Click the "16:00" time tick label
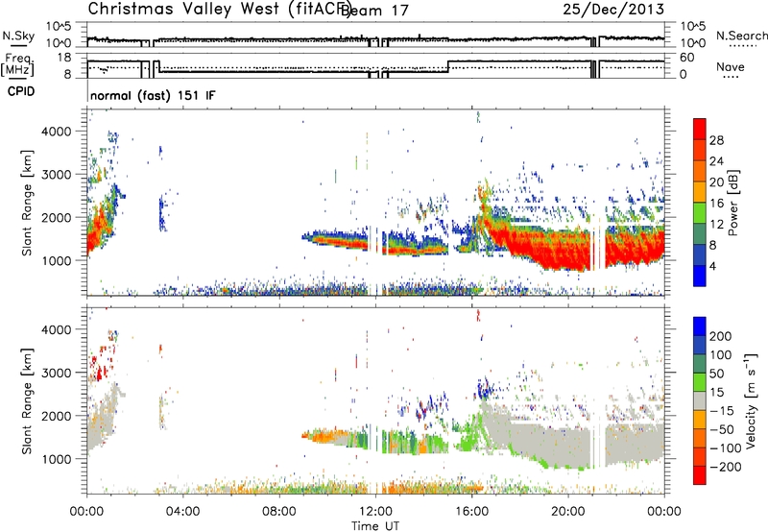Screen dimensions: 768x532 pos(471,512)
